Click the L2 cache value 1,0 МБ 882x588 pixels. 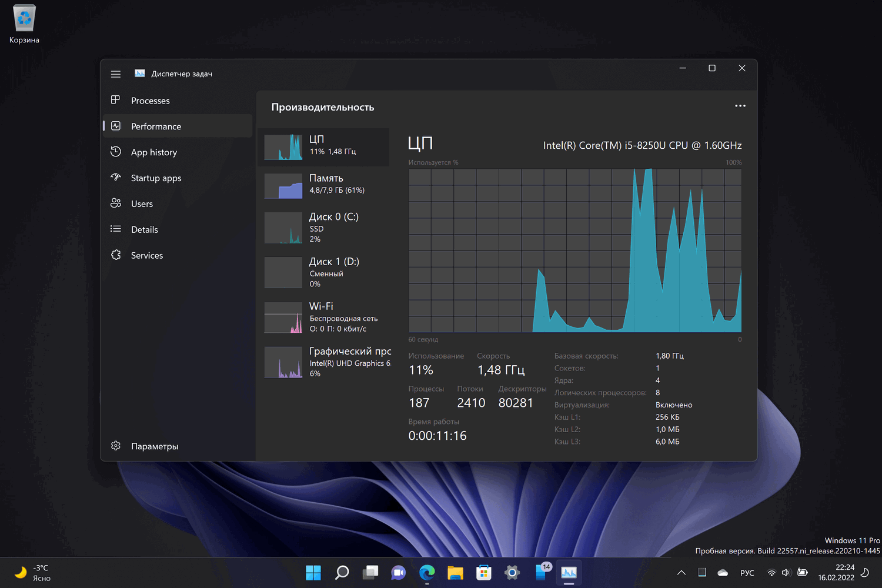pyautogui.click(x=667, y=430)
